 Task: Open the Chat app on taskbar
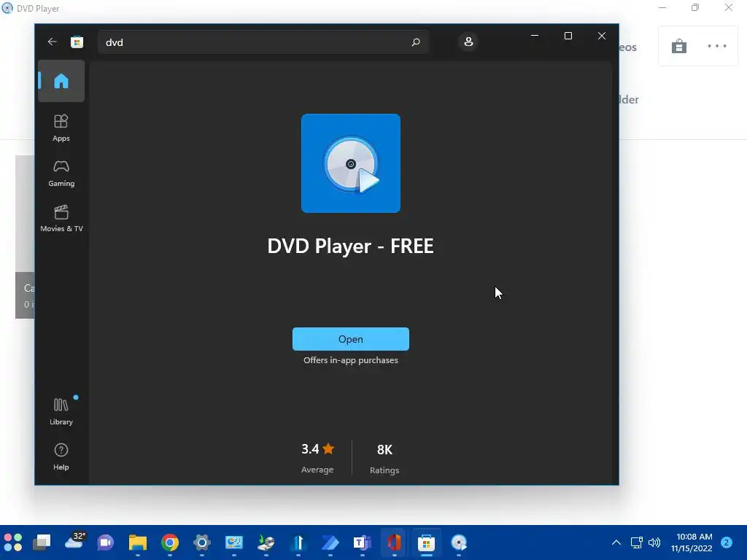[105, 542]
